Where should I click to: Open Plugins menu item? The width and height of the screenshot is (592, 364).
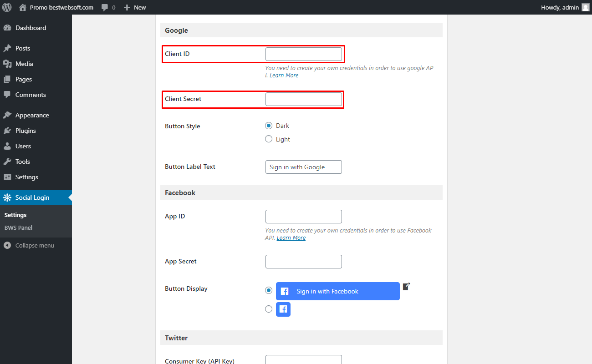(x=36, y=131)
